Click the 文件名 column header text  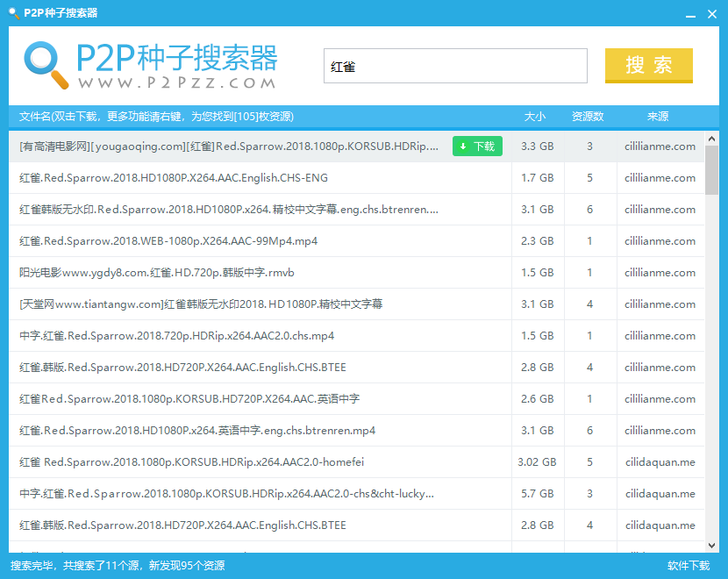(x=156, y=117)
